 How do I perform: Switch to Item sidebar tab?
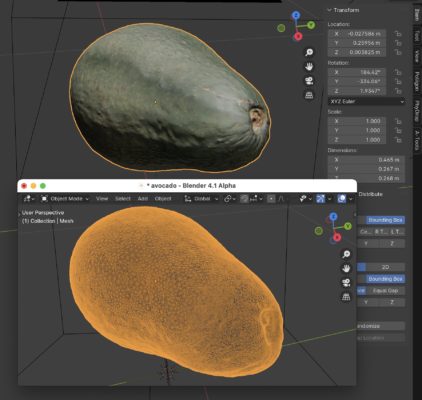(417, 15)
